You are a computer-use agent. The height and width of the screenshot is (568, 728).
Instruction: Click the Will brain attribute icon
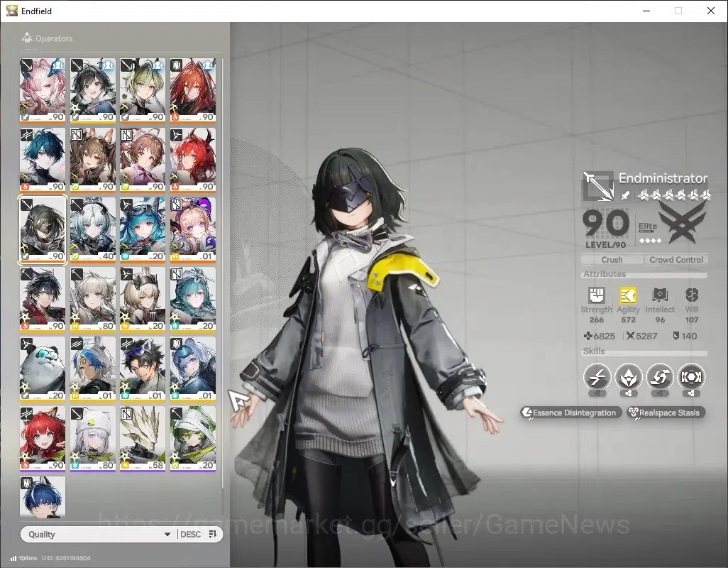pyautogui.click(x=691, y=295)
